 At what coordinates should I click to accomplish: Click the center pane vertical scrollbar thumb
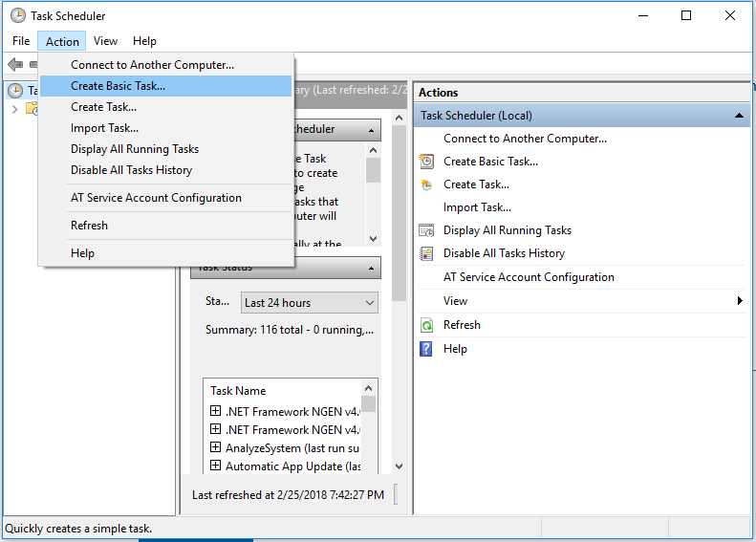[399, 213]
